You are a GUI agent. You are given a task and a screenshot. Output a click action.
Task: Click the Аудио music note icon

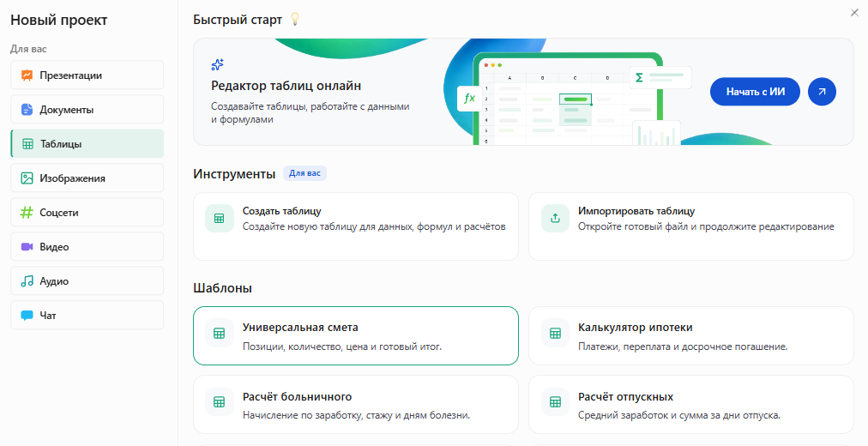pyautogui.click(x=27, y=281)
